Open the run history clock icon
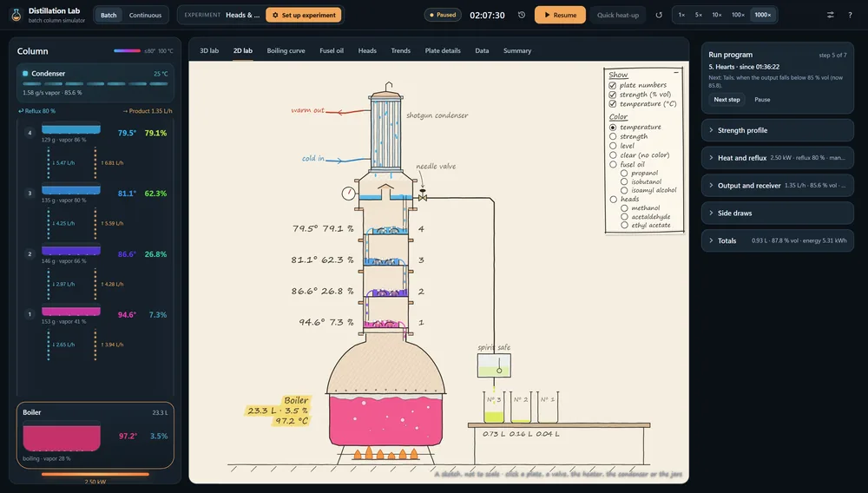 click(522, 15)
